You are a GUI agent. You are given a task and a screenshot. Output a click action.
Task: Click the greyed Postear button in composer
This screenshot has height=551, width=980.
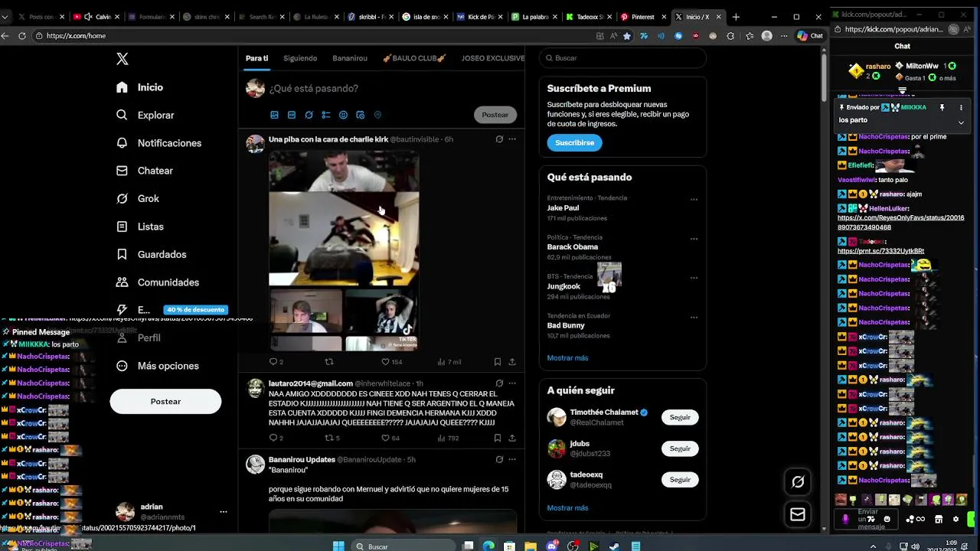495,115
